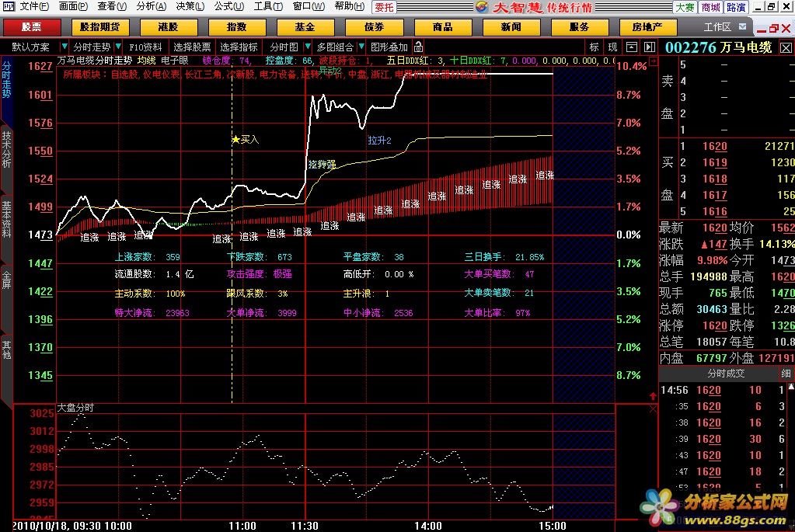Click 图形叠加 toolbar button
Viewport: 795px width, 532px height.
point(389,47)
